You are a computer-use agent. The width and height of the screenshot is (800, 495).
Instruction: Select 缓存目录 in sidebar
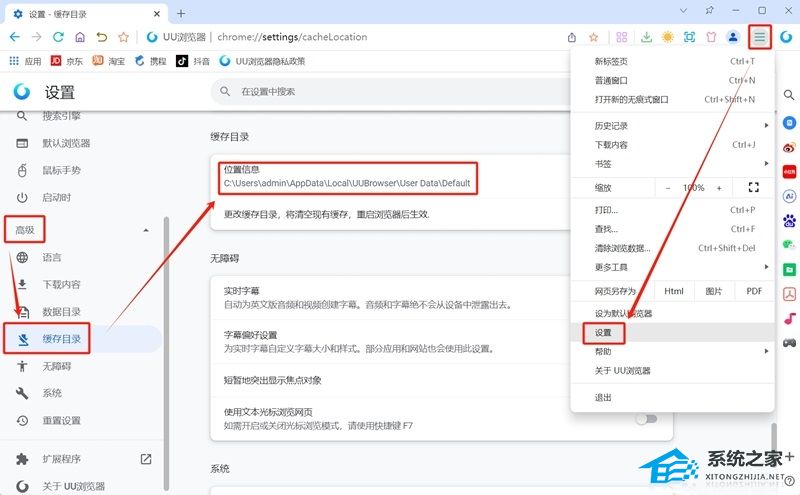tap(82, 339)
